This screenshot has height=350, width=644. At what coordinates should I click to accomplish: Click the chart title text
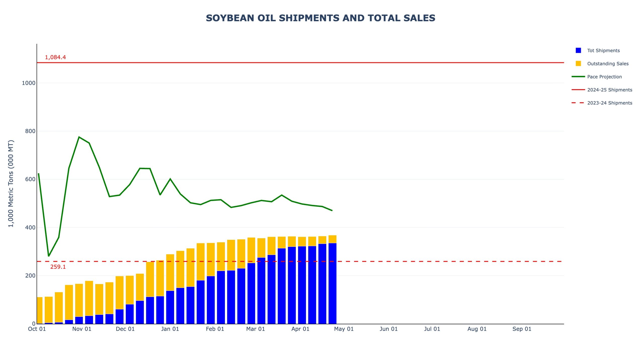320,18
